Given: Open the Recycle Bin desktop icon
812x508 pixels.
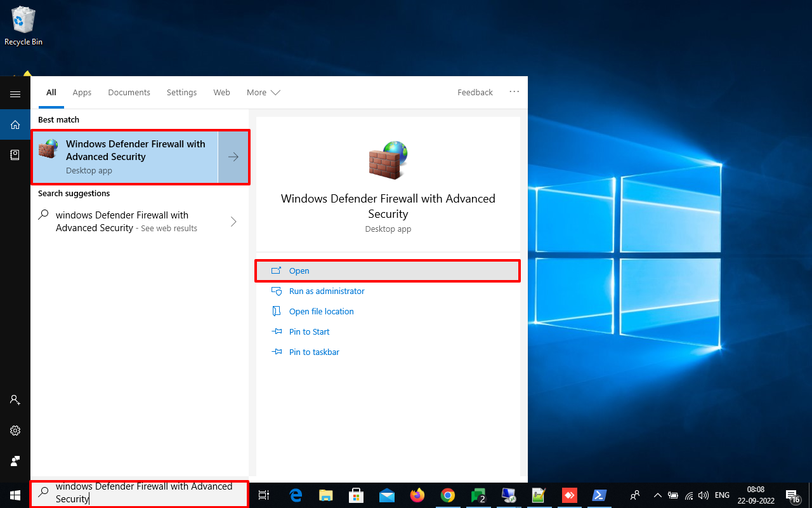Looking at the screenshot, I should (x=23, y=26).
